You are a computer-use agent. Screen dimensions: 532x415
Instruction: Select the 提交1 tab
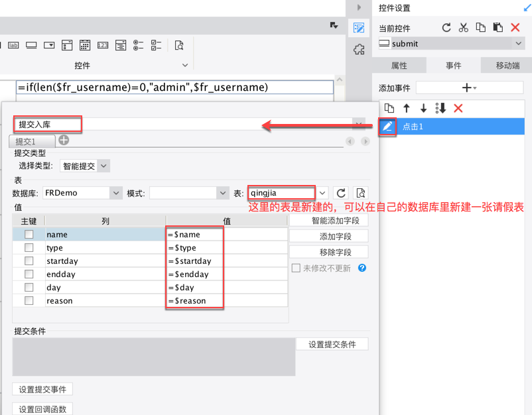tap(32, 141)
